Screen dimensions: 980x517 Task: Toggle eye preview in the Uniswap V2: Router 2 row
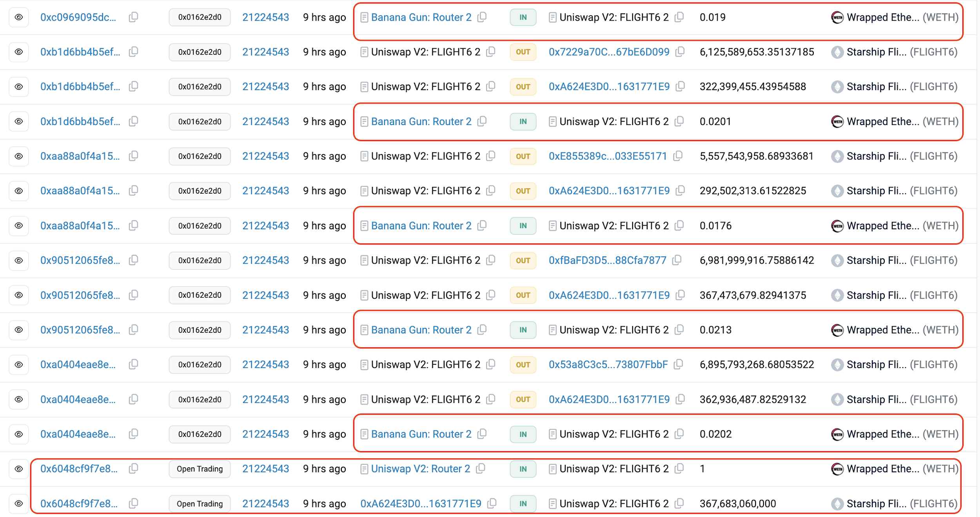(19, 469)
